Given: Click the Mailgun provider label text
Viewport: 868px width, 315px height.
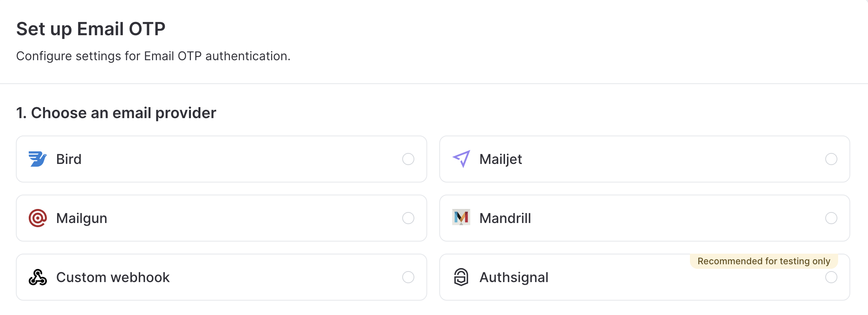Looking at the screenshot, I should tap(82, 218).
